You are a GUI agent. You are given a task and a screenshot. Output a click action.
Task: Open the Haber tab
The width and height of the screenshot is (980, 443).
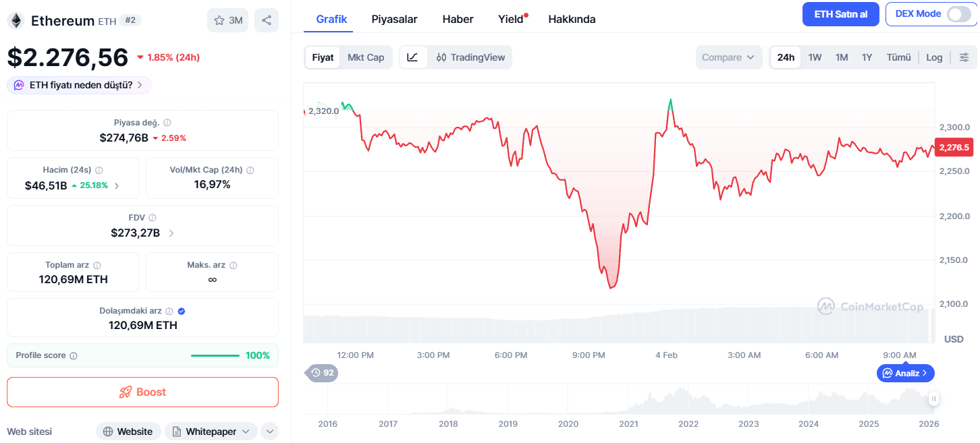click(458, 19)
